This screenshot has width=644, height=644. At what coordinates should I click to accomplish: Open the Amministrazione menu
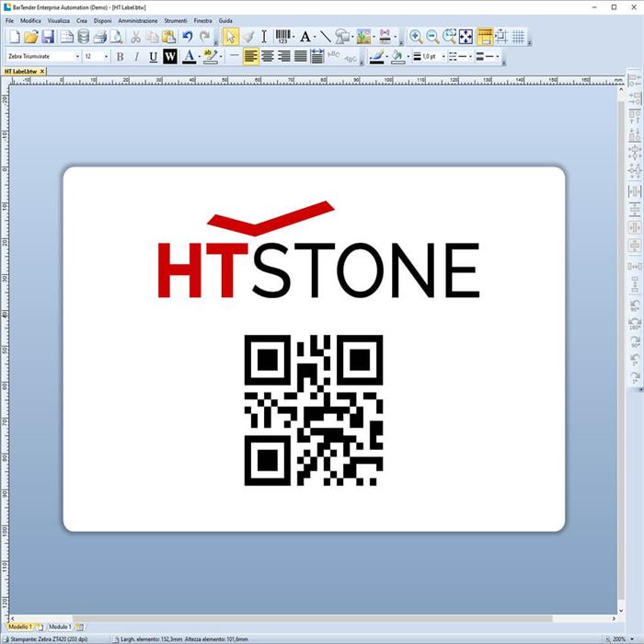point(138,20)
